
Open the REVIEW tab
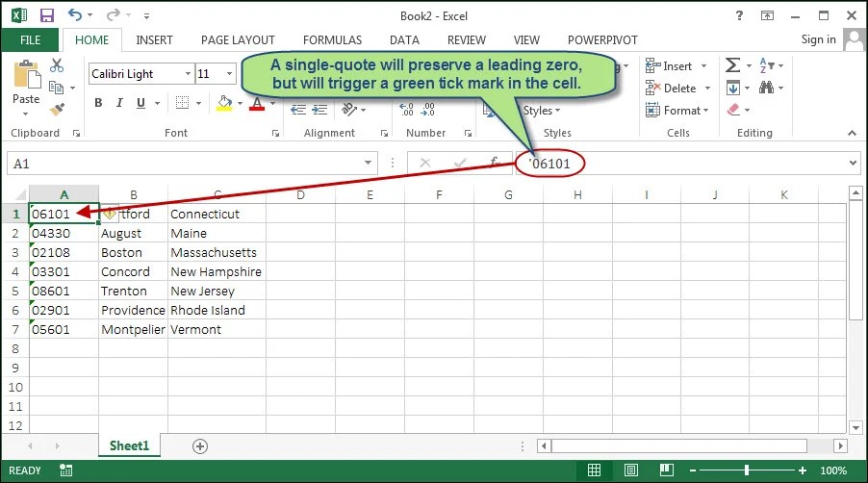(466, 39)
